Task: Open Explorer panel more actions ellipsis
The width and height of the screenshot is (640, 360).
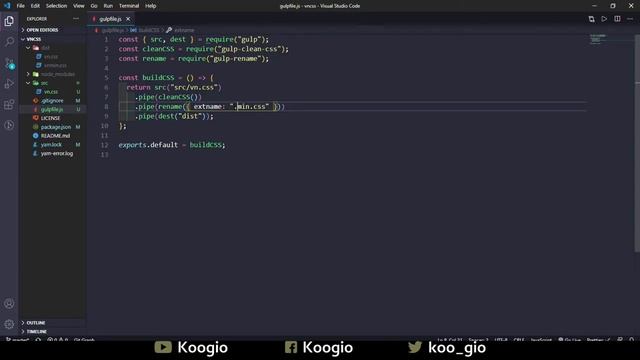Action: pos(76,19)
